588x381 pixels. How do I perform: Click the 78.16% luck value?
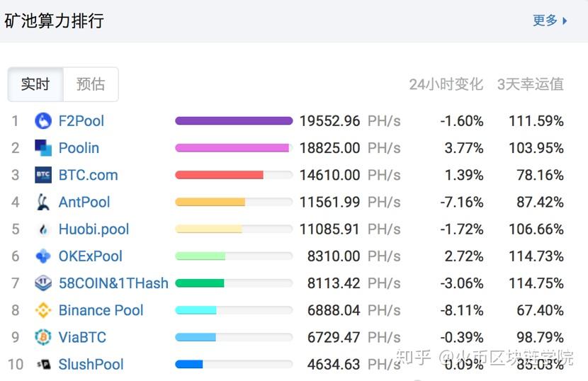coord(541,175)
